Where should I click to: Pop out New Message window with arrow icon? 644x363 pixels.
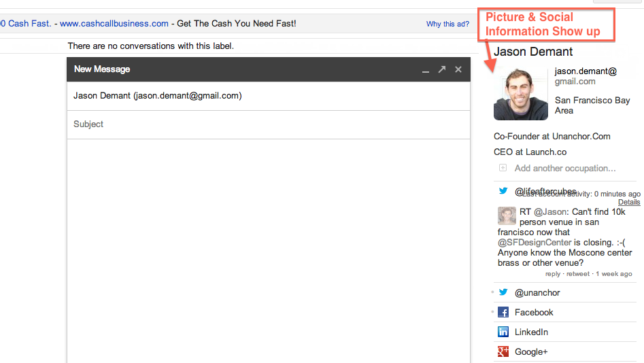point(442,69)
